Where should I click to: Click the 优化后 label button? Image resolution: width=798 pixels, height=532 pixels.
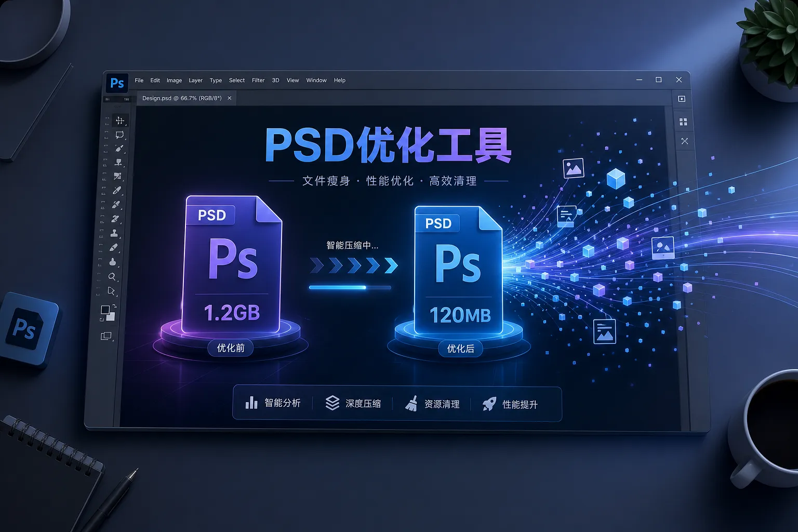[x=460, y=349]
